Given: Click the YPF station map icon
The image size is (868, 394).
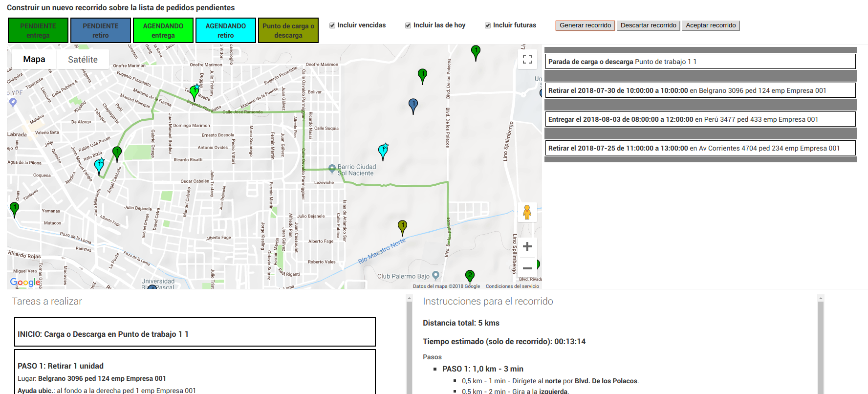Looking at the screenshot, I should click(x=13, y=102).
